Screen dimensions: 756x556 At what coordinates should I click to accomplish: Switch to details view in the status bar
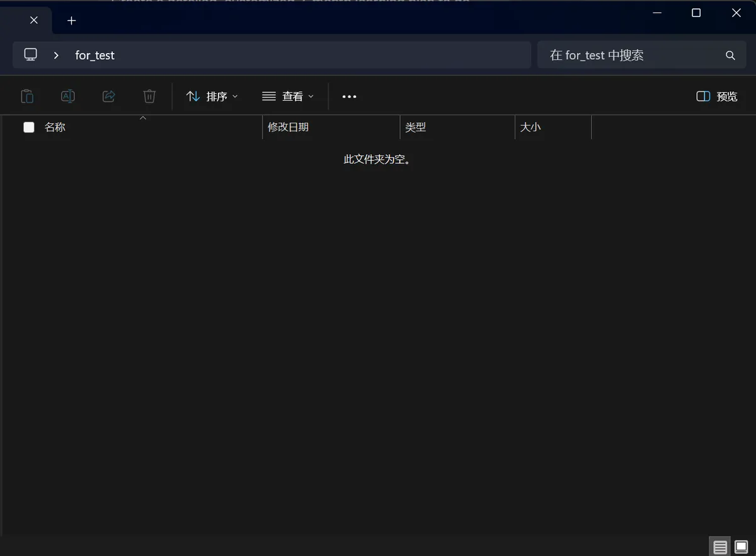coord(719,546)
